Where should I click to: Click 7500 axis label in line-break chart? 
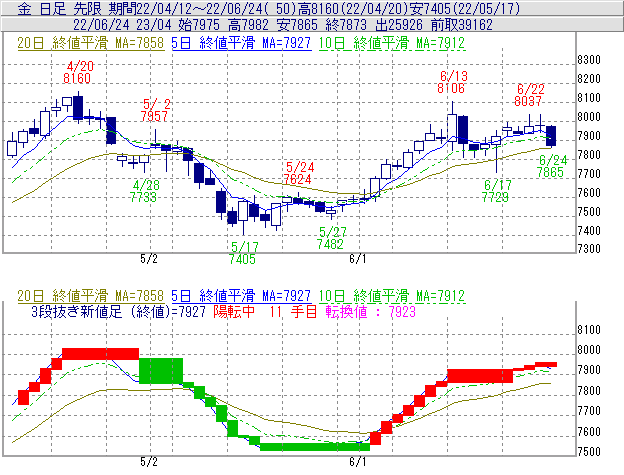tap(589, 452)
